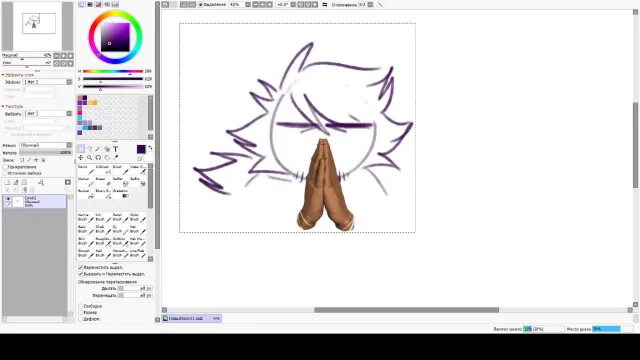Swap foreground and background colors
The width and height of the screenshot is (640, 360).
tap(150, 148)
